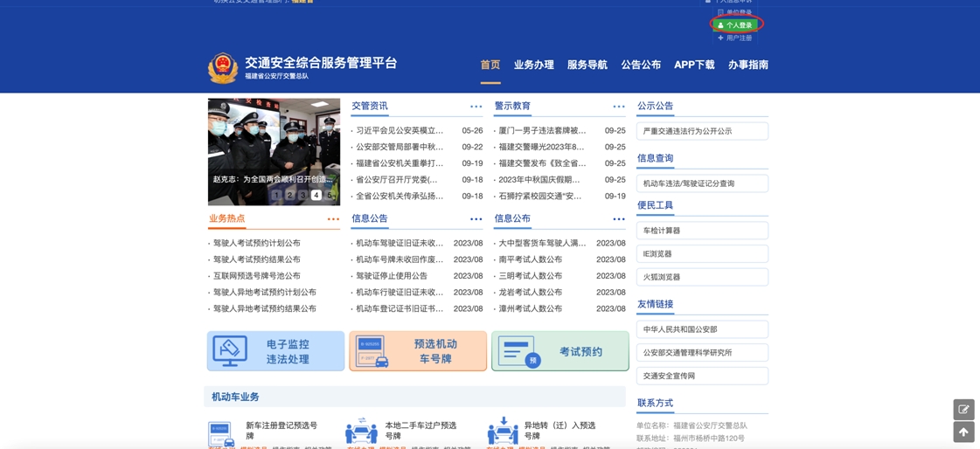Click the feedback edit icon at bottom right
This screenshot has height=449, width=980.
point(963,409)
